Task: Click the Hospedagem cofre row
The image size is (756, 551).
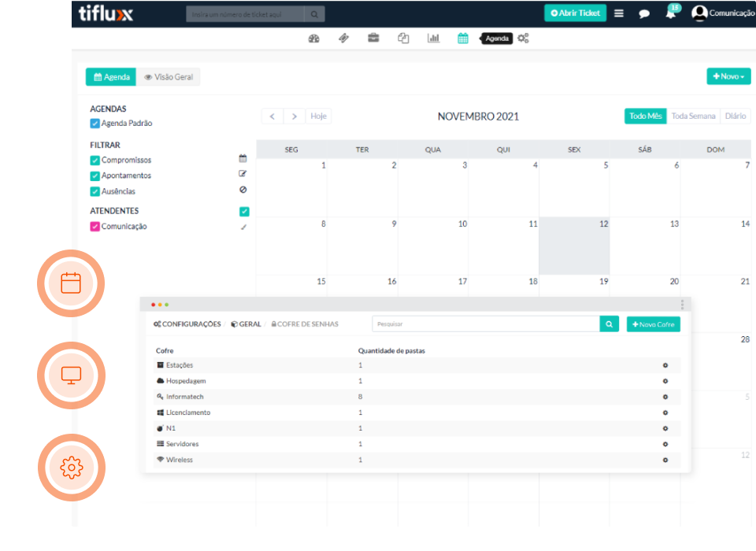Action: pyautogui.click(x=417, y=381)
